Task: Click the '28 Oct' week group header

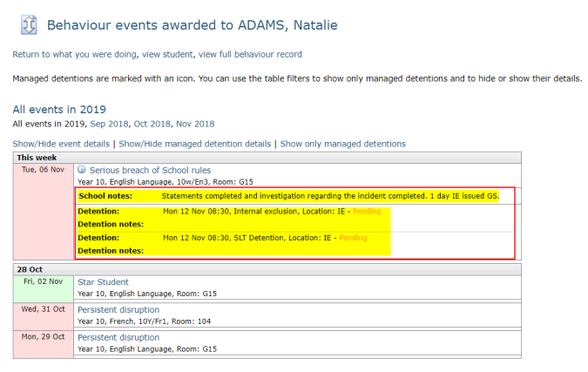Action: pyautogui.click(x=267, y=269)
